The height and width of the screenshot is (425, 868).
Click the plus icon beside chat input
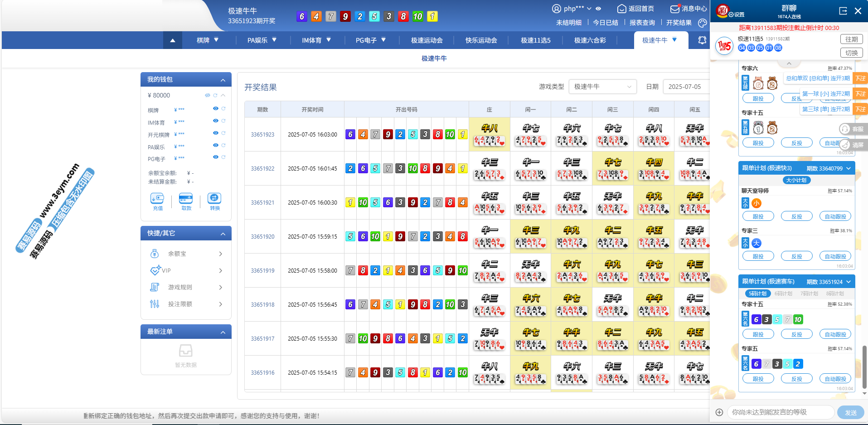(x=719, y=412)
